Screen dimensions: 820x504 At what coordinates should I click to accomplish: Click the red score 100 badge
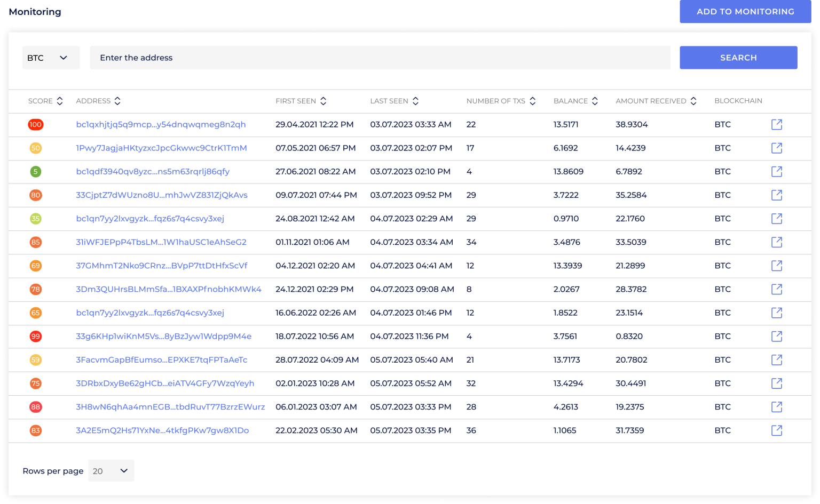36,124
